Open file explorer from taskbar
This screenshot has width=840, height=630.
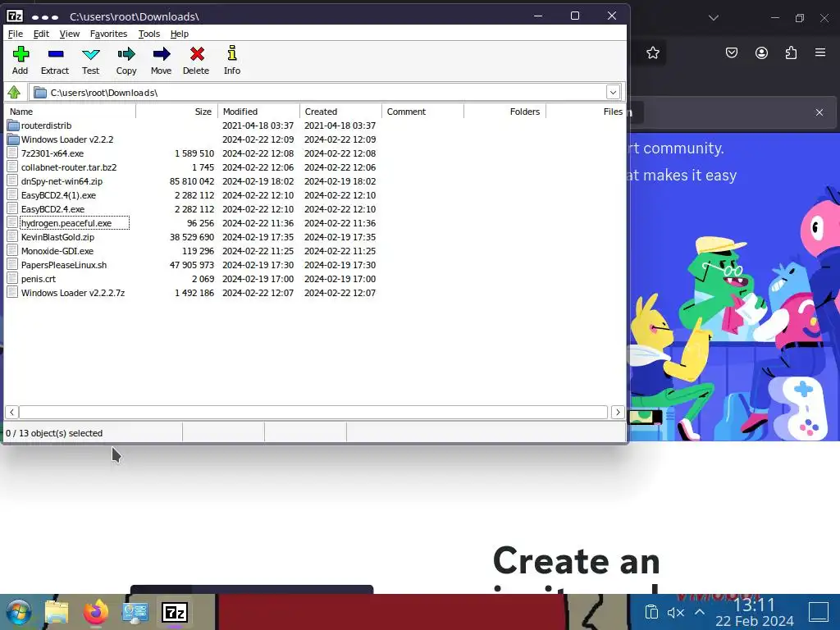point(57,612)
